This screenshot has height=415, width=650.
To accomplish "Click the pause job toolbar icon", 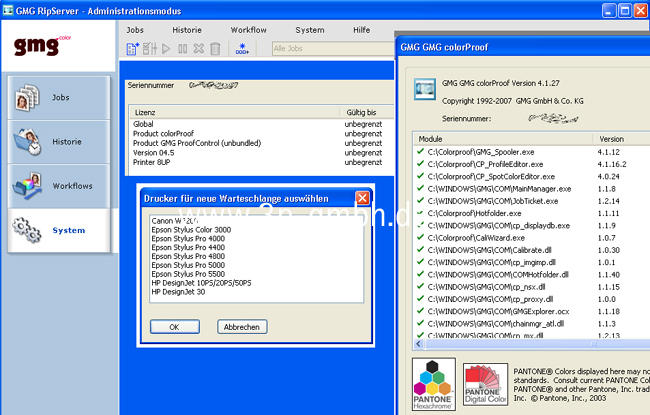I will [x=182, y=48].
